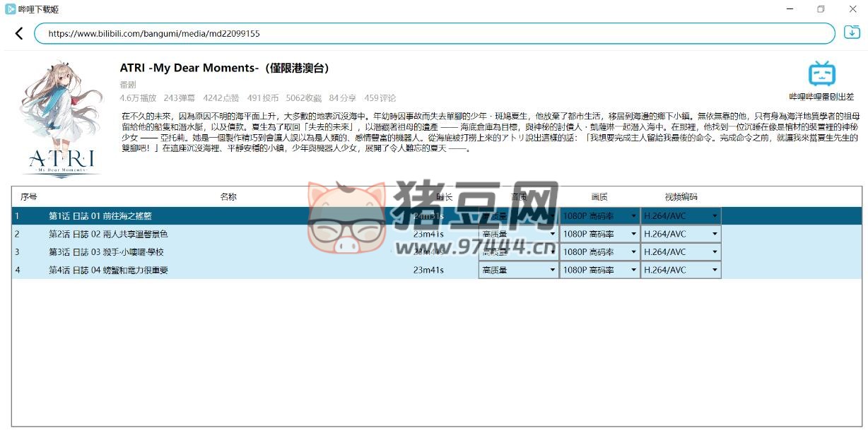Image resolution: width=868 pixels, height=433 pixels.
Task: Open the 哔哩哔哩番剧出差 uploader name link
Action: (x=821, y=97)
